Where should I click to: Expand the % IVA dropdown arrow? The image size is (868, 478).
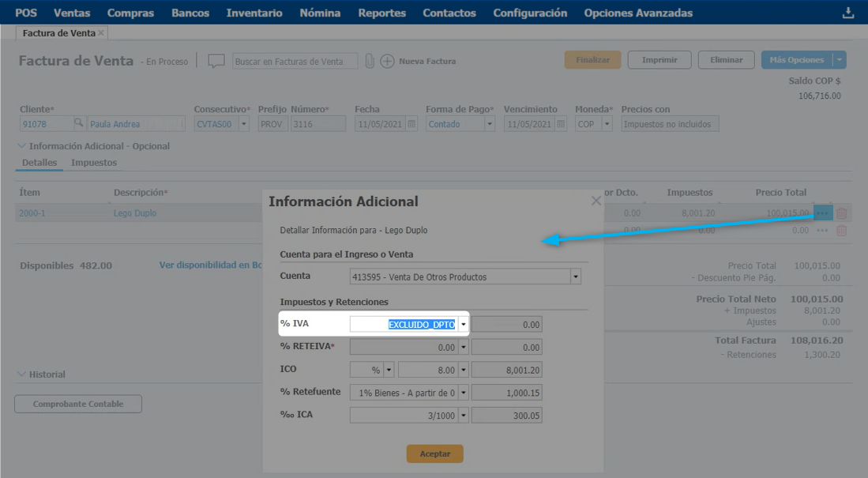[x=464, y=325]
